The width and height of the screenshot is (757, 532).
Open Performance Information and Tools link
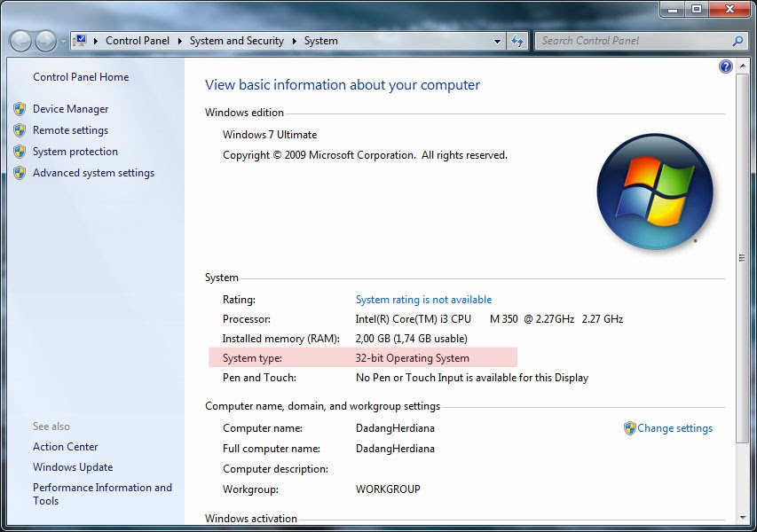pos(102,494)
